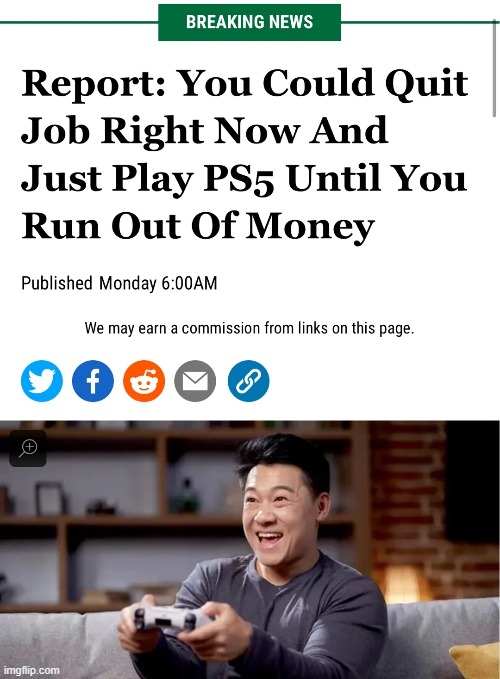500x679 pixels.
Task: Post the article to Reddit
Action: 144,381
